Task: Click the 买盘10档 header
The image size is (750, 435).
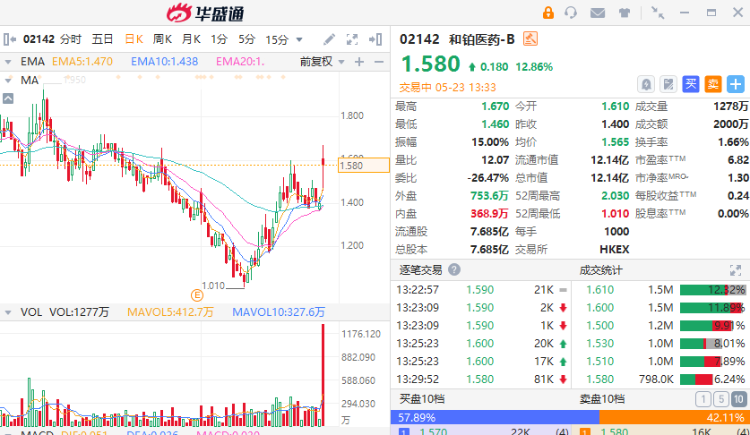Action: click(x=422, y=399)
